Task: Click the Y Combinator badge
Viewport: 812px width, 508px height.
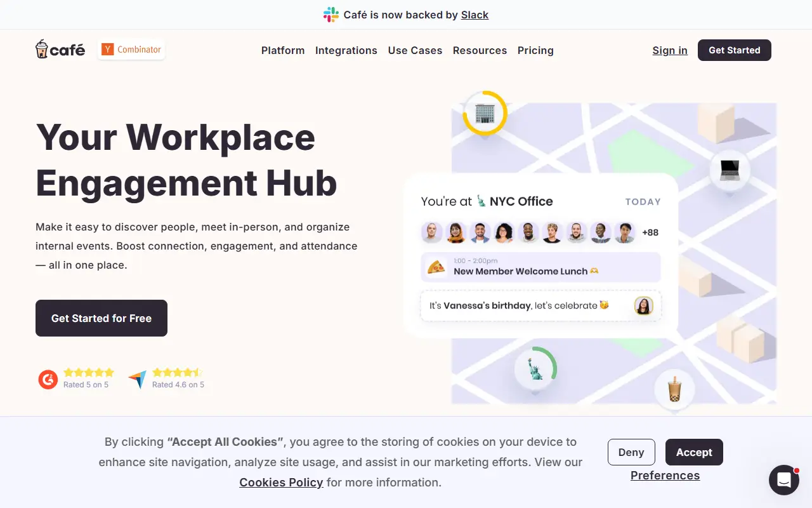Action: point(131,50)
